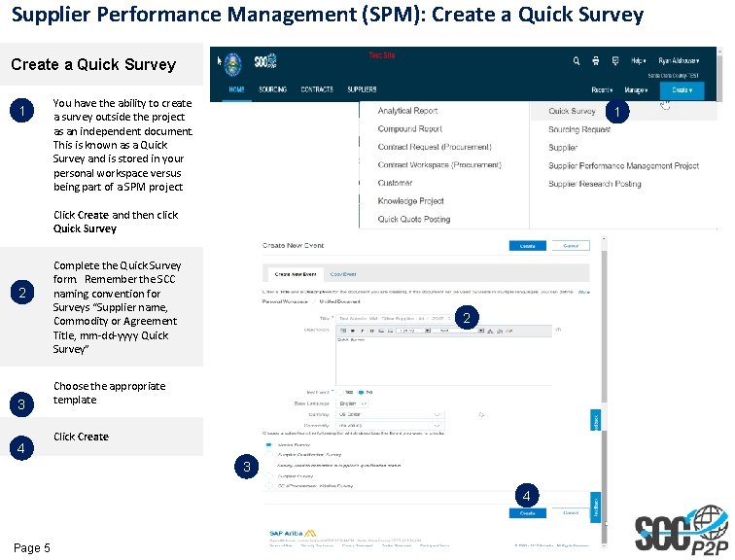735x560 pixels.
Task: Choose Quick Survey from Create menu
Action: point(572,111)
